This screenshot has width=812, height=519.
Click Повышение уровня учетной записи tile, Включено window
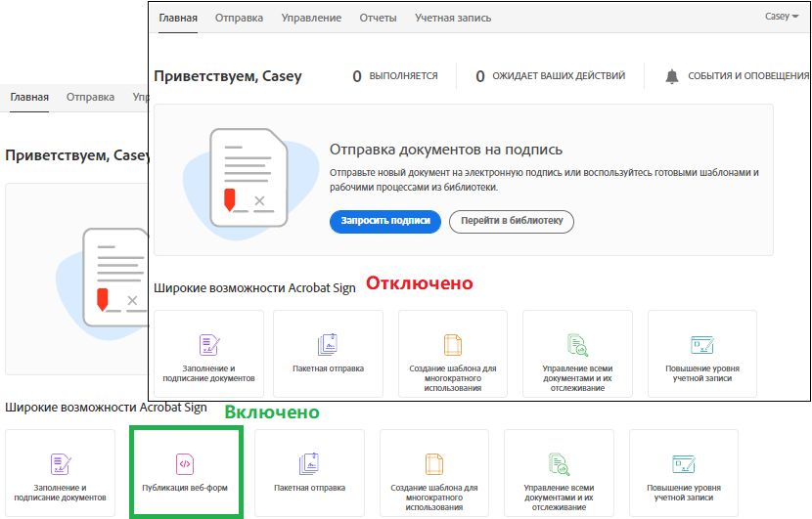click(684, 473)
